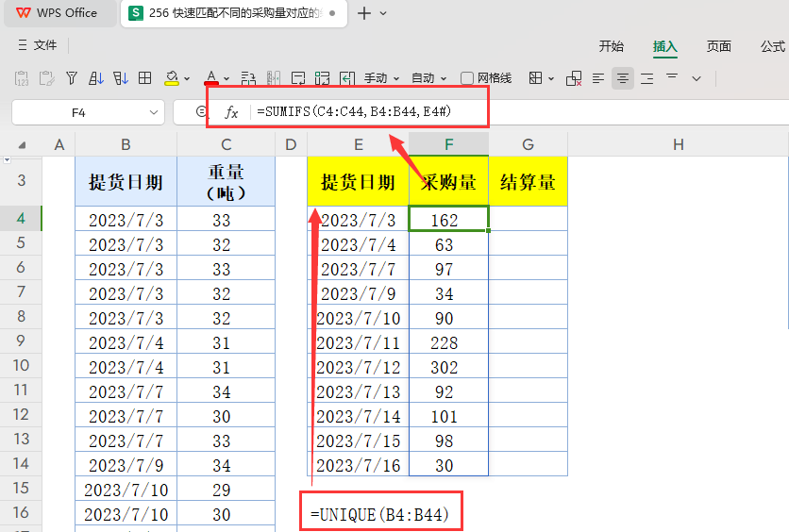Click the paste format brush clipboard icon
Image resolution: width=789 pixels, height=532 pixels.
(47, 78)
